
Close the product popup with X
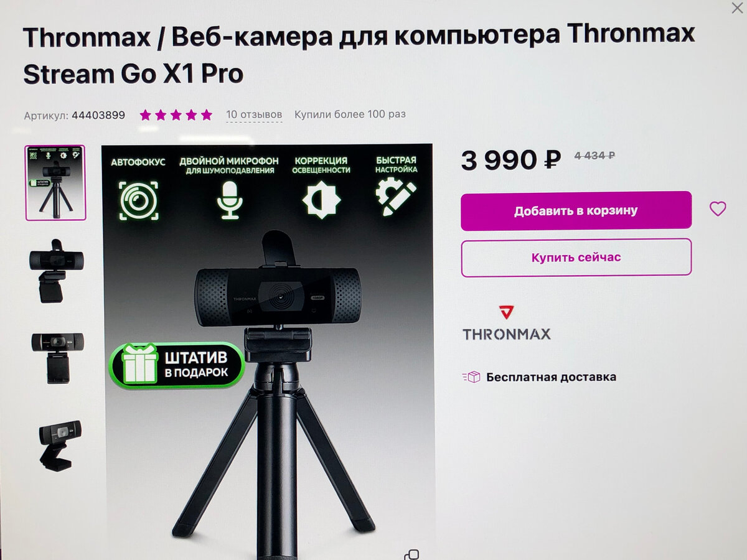737,7
